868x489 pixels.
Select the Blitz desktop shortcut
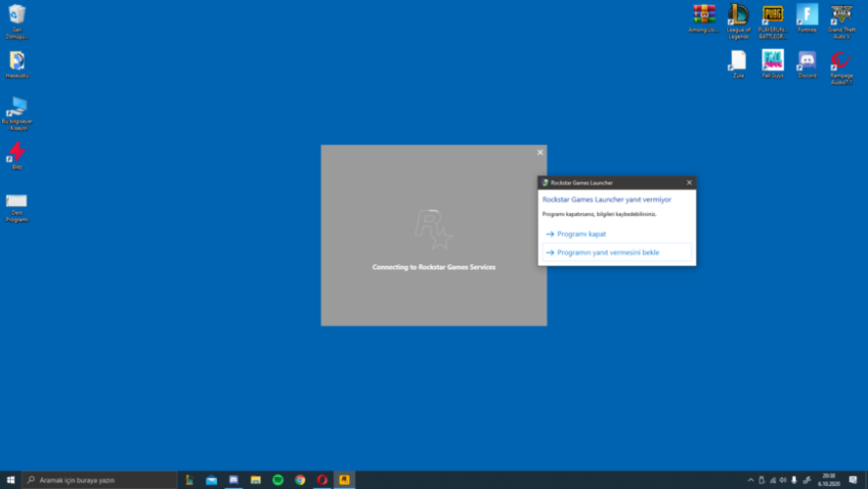click(x=18, y=156)
